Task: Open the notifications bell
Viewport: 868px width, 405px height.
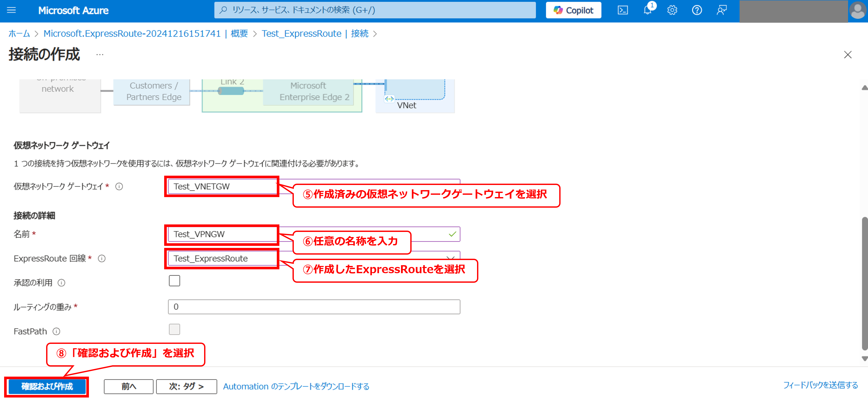Action: 647,10
